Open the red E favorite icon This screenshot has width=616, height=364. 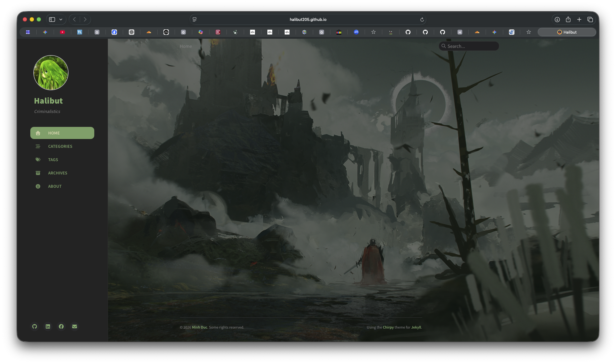[x=218, y=32]
